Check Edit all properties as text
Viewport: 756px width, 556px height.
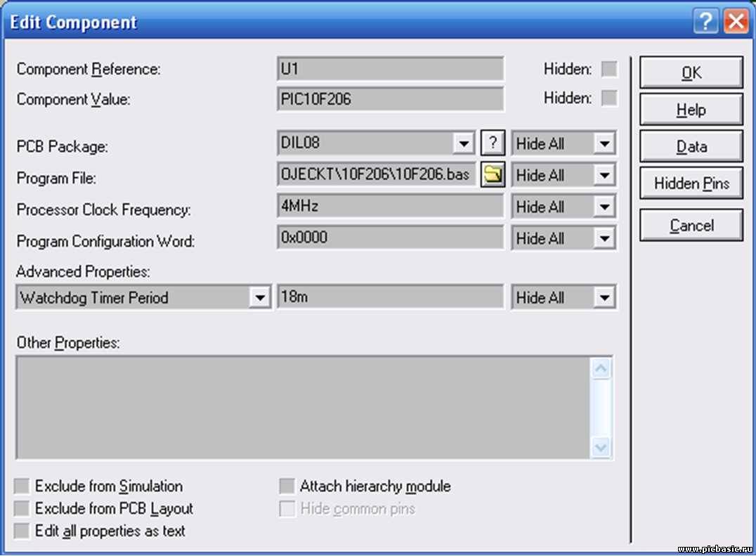coord(22,531)
